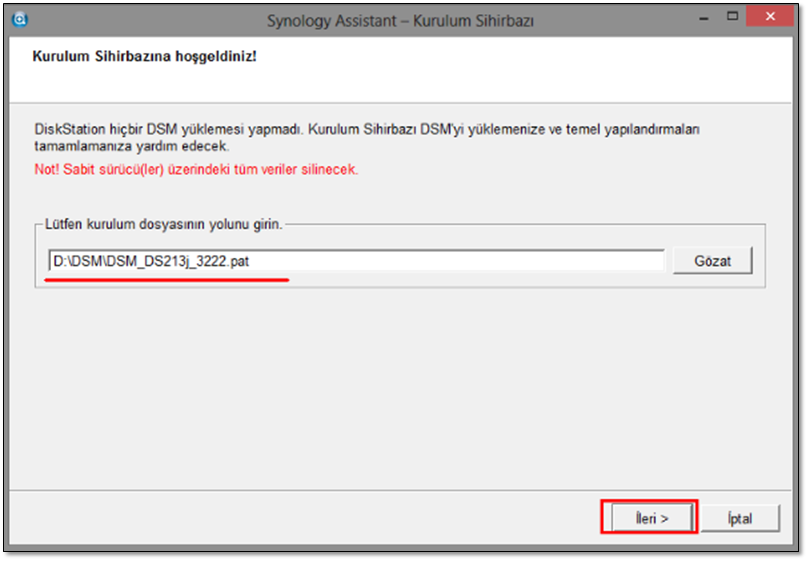The height and width of the screenshot is (561, 808).
Task: Browse for a file with Gözat
Action: [712, 261]
